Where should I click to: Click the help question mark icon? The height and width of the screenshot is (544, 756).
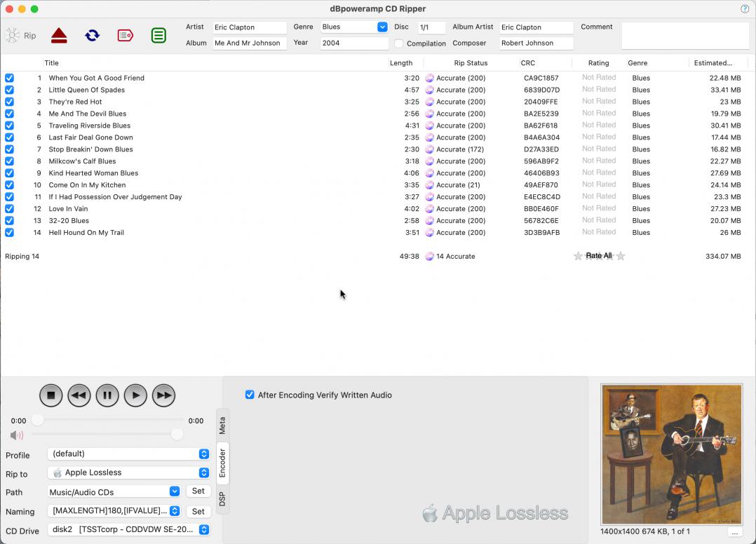(745, 9)
